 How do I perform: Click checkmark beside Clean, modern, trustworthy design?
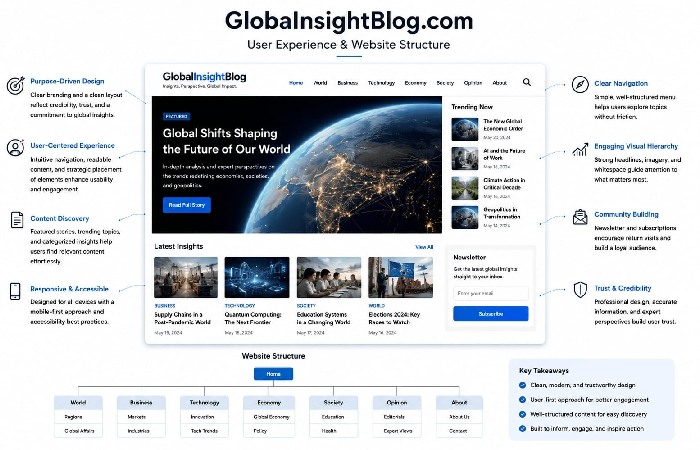[522, 385]
